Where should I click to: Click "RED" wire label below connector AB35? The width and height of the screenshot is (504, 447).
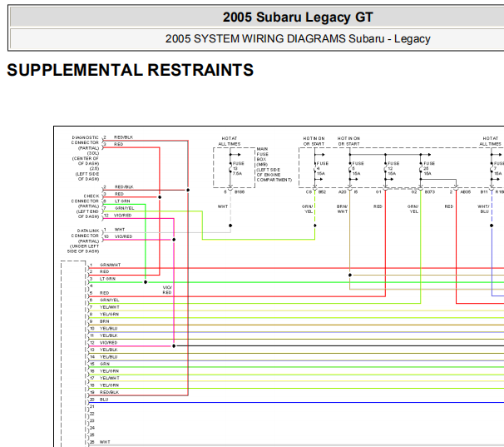[449, 206]
